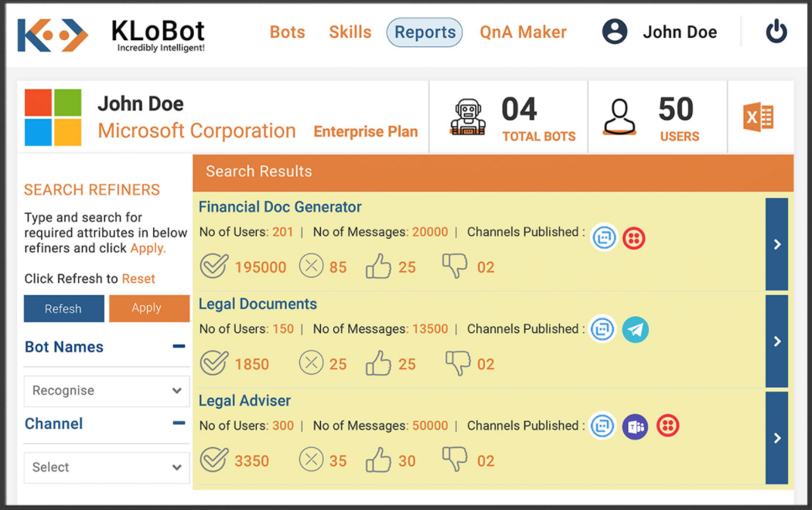Click the orange Apply button

pos(149,308)
